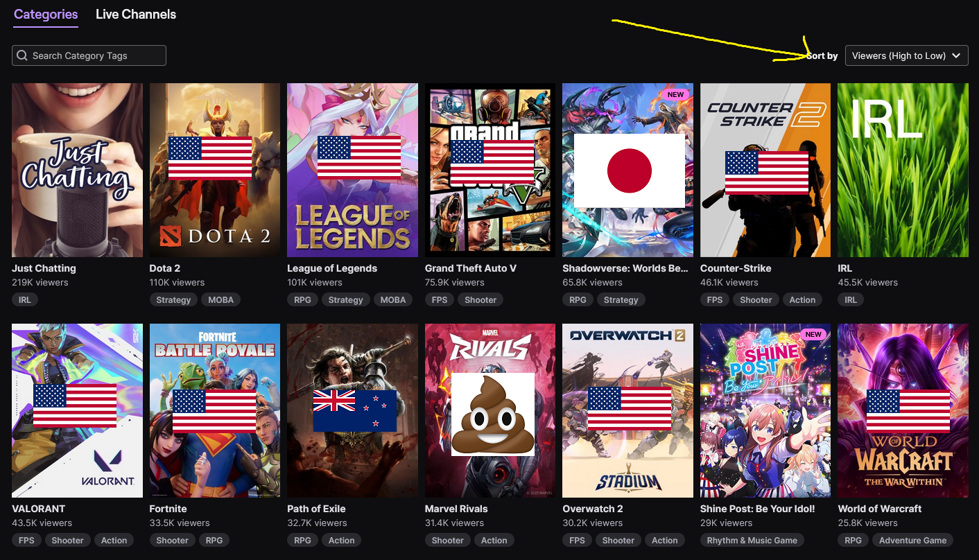This screenshot has width=979, height=560.
Task: Select the IRL tag under Just Chatting
Action: pos(25,300)
